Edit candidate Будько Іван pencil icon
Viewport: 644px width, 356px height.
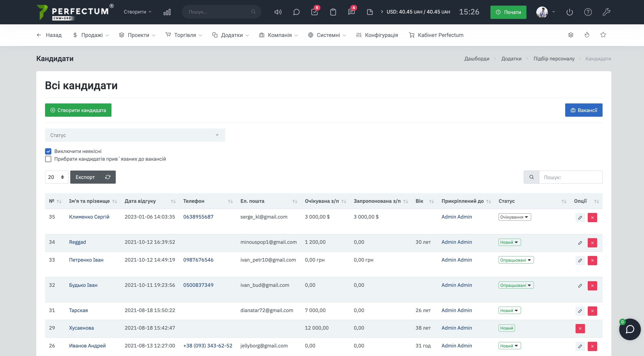[x=580, y=286]
